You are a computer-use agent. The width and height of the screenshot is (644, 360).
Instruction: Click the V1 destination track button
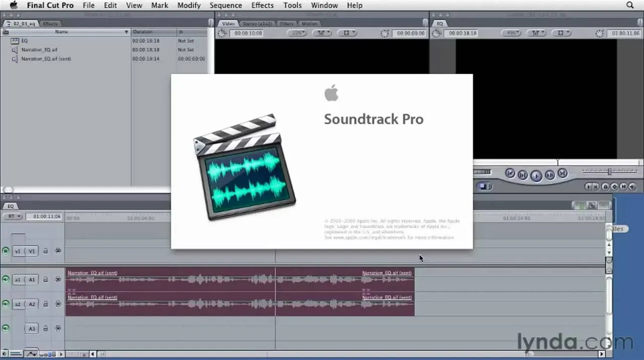pos(32,251)
